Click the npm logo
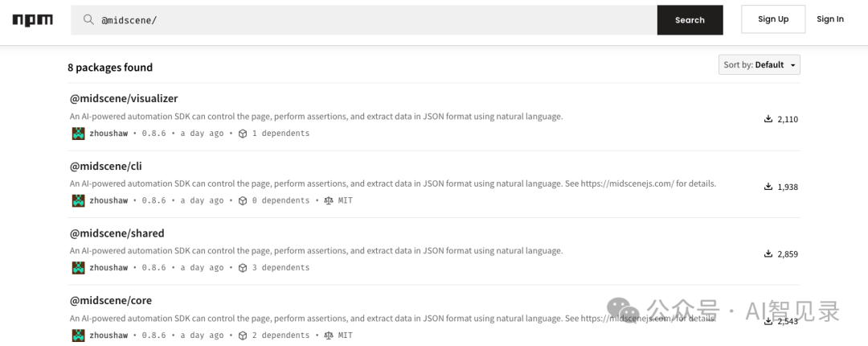This screenshot has height=346, width=868. click(x=32, y=20)
